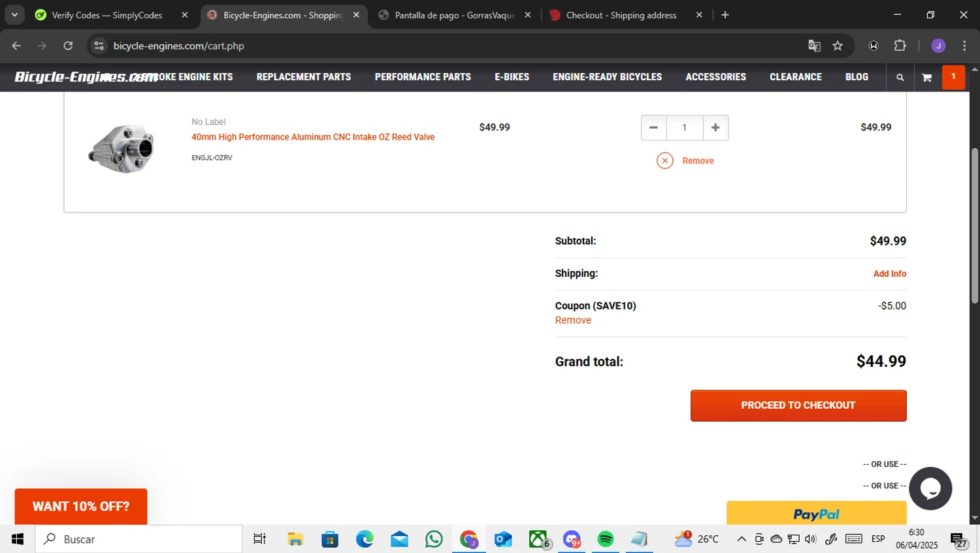Open the E-Bikes menu

tap(512, 77)
